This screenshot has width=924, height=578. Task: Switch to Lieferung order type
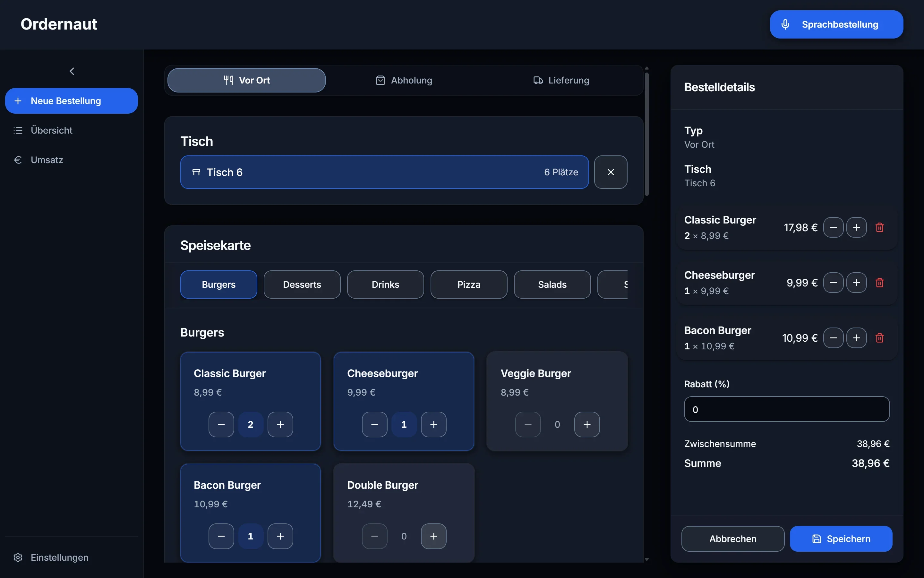click(x=561, y=80)
